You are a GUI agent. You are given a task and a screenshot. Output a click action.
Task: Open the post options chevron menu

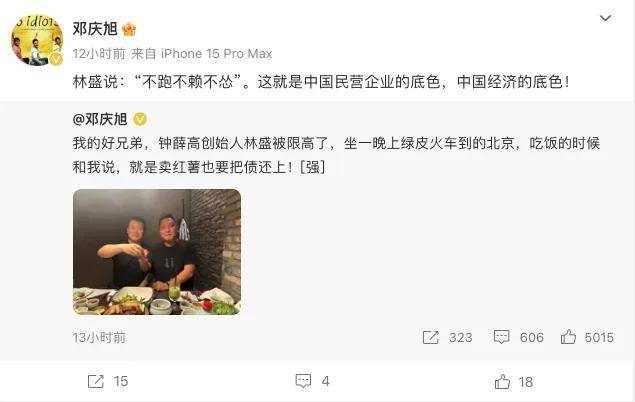click(605, 18)
